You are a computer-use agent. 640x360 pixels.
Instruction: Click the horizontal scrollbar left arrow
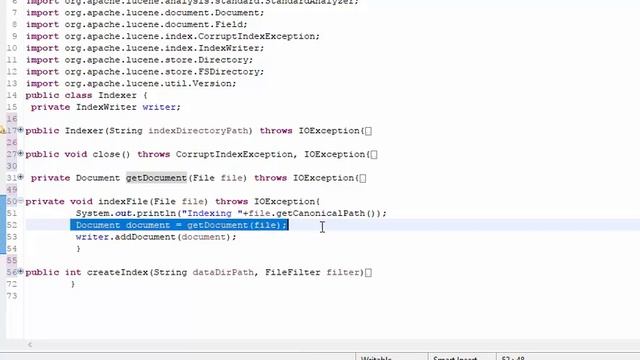tap(30, 345)
